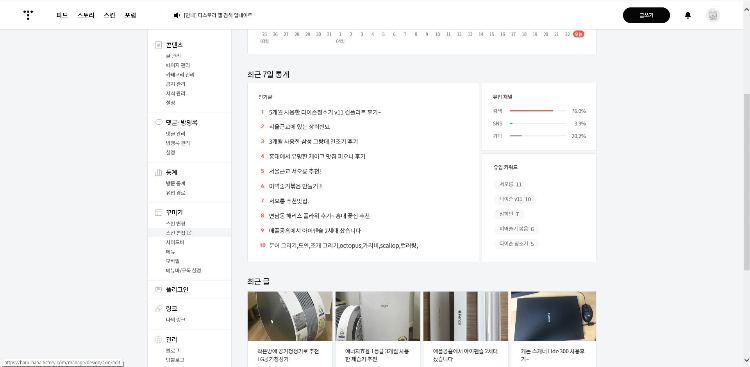The height and width of the screenshot is (367, 750).
Task: Open popular post ranked 1 about 다이슨청소기
Action: [325, 112]
